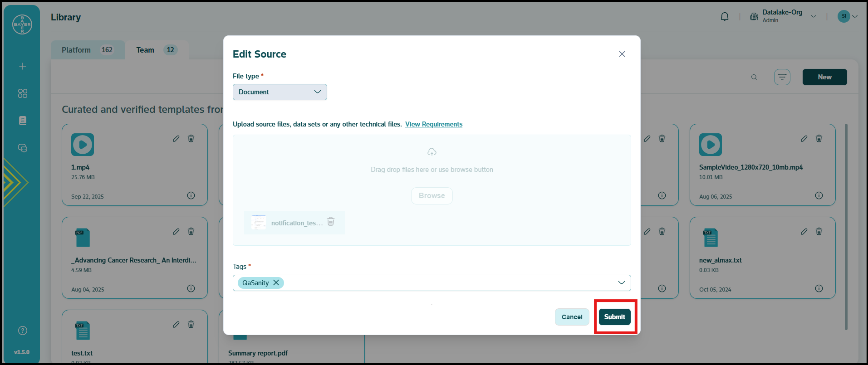868x365 pixels.
Task: Open the apps grid sidebar icon
Action: coord(22,93)
